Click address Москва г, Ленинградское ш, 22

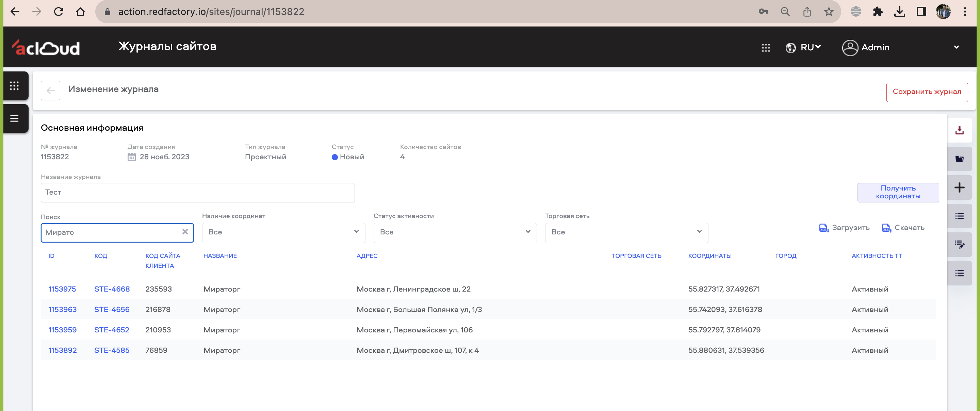(x=413, y=289)
